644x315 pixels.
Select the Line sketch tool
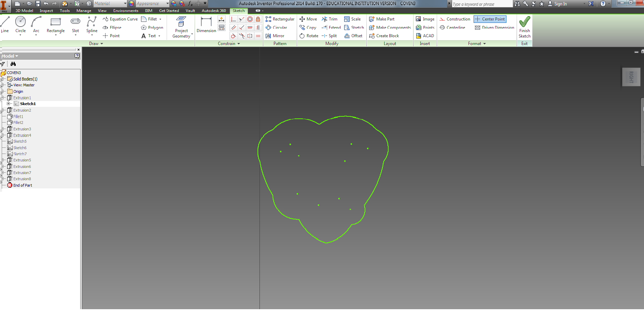(x=5, y=25)
